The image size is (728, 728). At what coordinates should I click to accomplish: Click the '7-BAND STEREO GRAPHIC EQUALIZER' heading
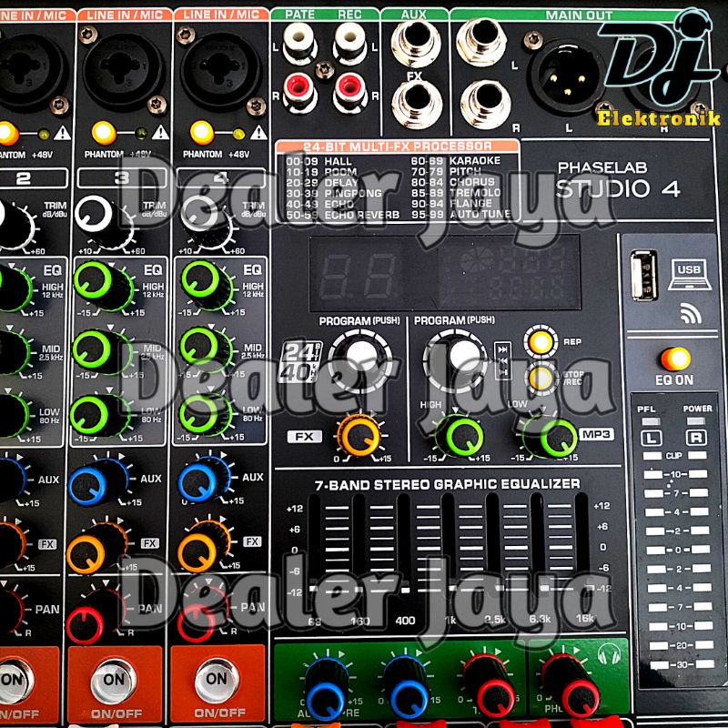tap(447, 484)
